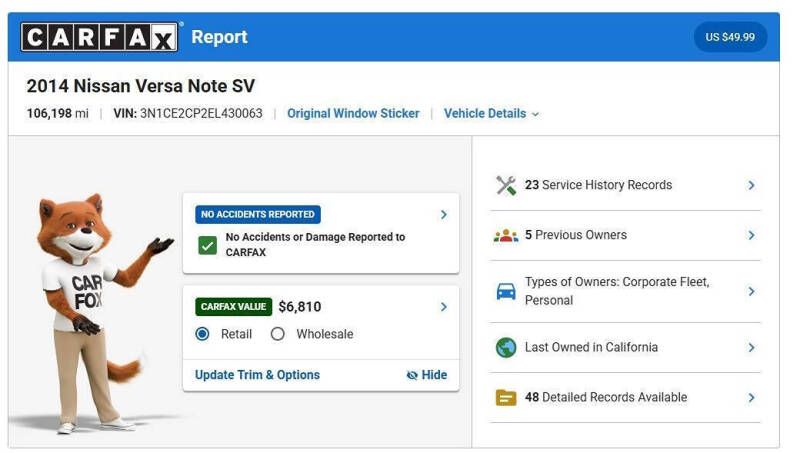Open 48 Detailed Records Available

(x=625, y=397)
